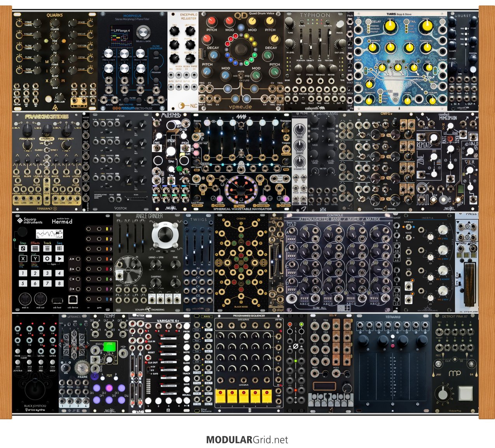Turn the Tinrs Delay LENGTH yellow knob
The width and height of the screenshot is (495, 448).
[x=390, y=26]
